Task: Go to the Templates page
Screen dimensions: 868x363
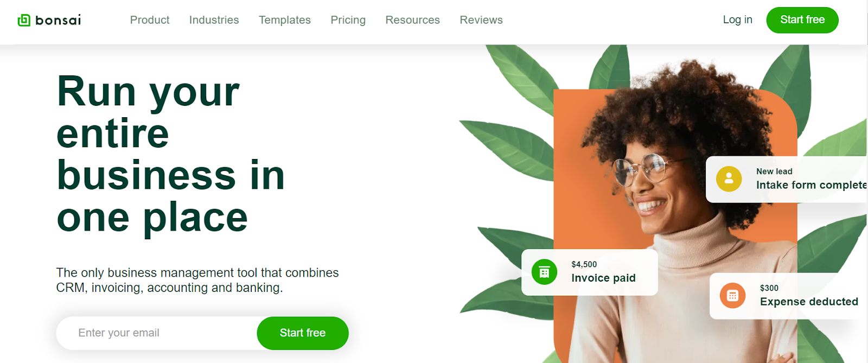Action: pos(285,20)
